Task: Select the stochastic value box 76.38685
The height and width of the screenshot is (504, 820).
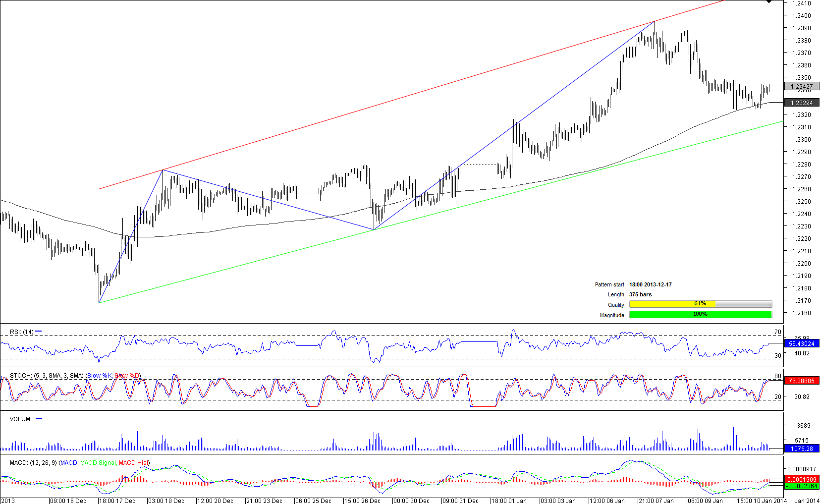Action: tap(802, 381)
